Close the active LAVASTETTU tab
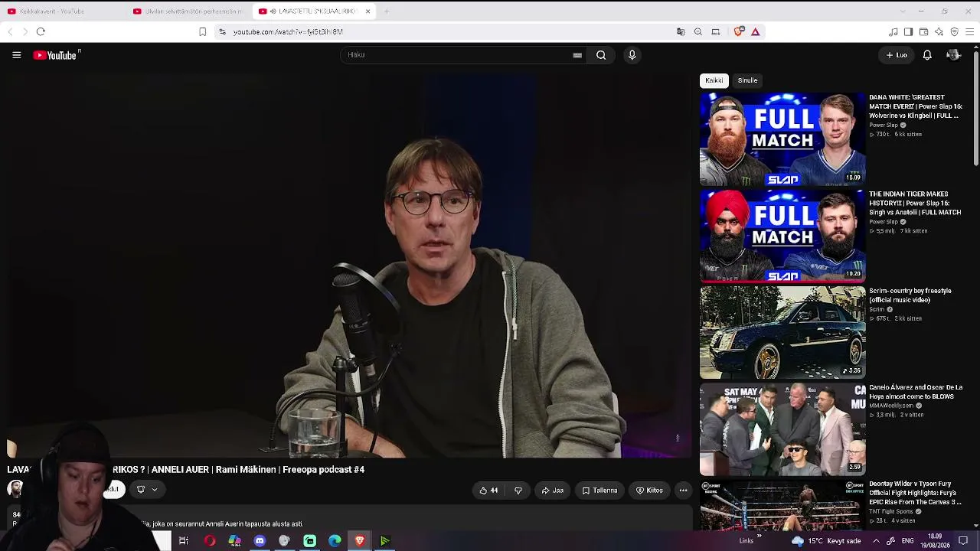This screenshot has width=980, height=551. point(367,11)
